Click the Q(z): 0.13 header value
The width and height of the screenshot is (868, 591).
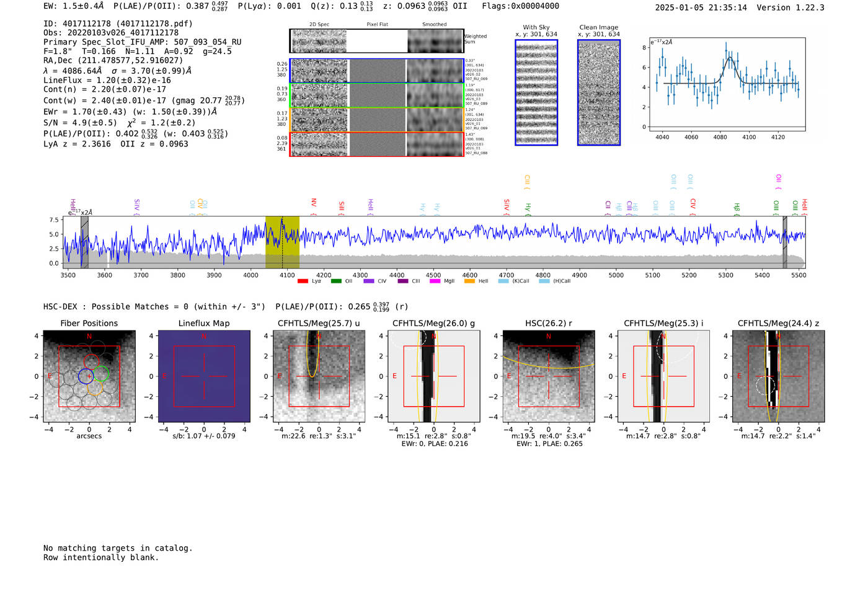pos(342,6)
